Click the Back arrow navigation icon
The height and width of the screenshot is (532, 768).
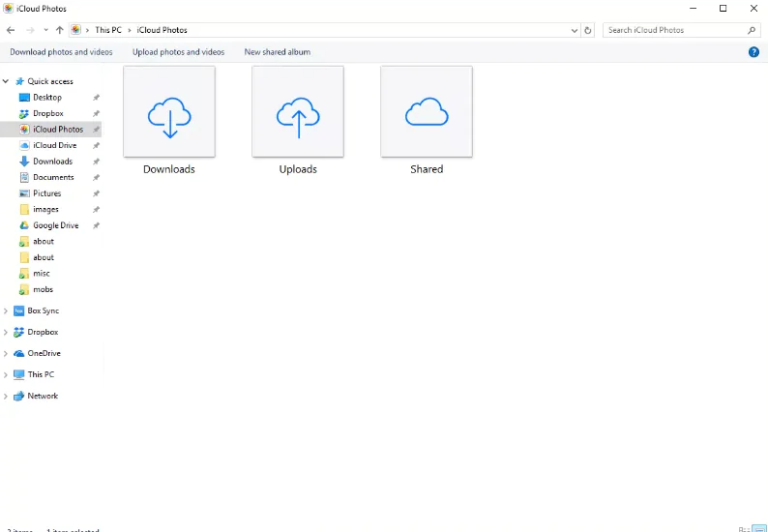point(11,30)
